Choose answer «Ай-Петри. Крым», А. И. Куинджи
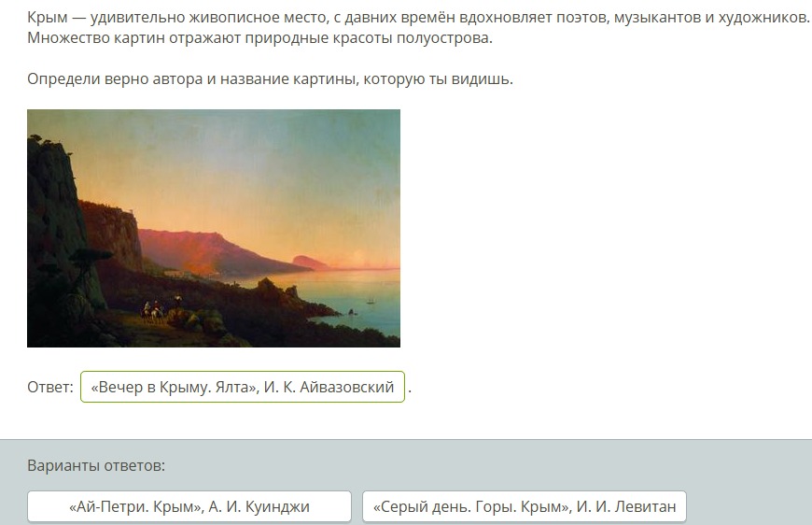This screenshot has height=525, width=812. point(189,506)
